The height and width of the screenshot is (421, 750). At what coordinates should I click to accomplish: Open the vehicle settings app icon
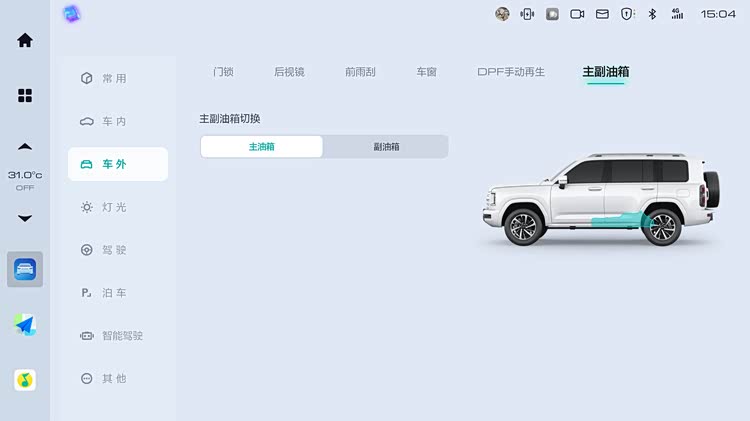pos(25,269)
